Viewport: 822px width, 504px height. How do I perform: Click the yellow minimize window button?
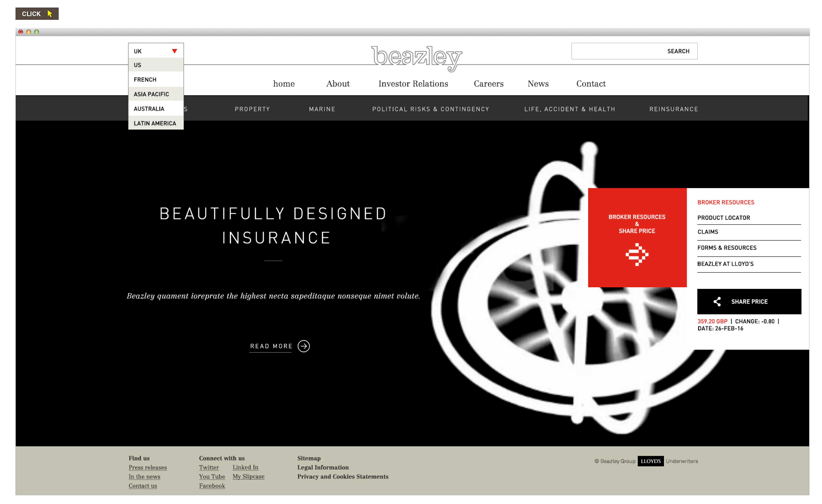(29, 32)
